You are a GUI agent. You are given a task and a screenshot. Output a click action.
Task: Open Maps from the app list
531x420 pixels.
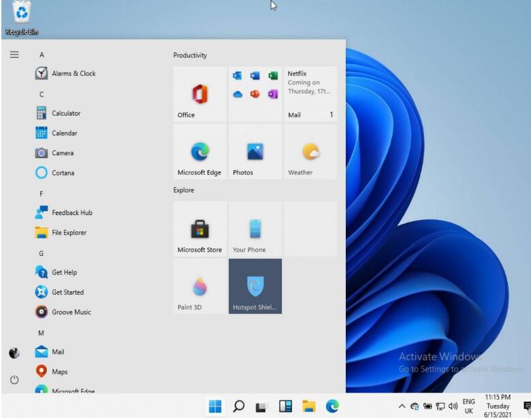[52, 372]
